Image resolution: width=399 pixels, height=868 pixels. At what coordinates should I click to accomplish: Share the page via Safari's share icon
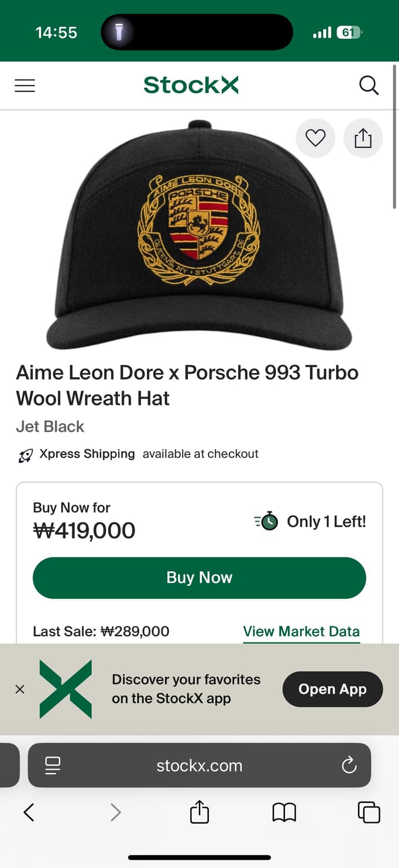(199, 812)
